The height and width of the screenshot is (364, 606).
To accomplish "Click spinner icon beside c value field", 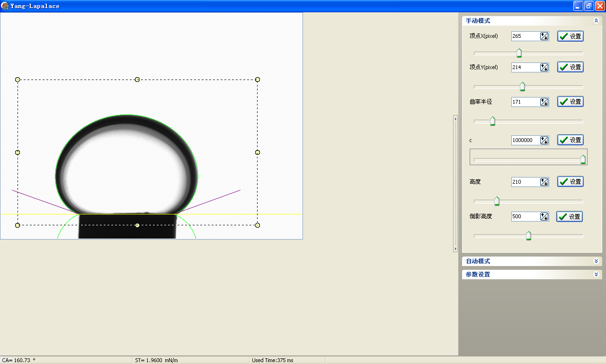I will pyautogui.click(x=544, y=140).
